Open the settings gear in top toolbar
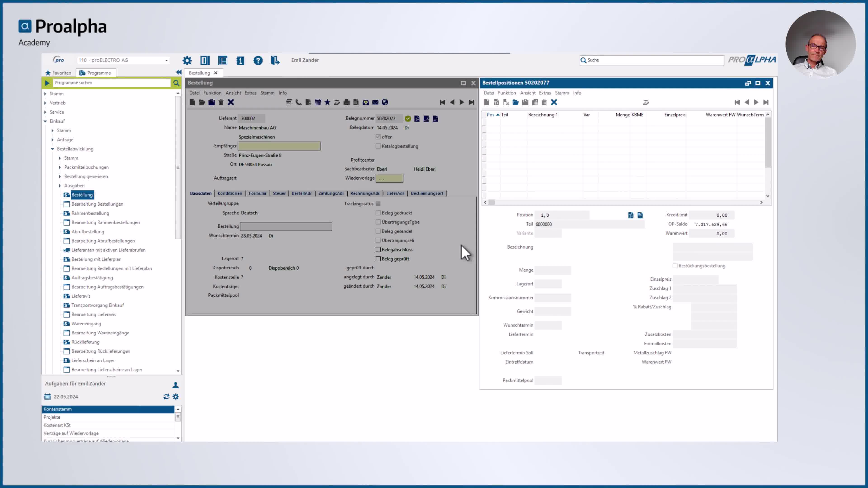The width and height of the screenshot is (868, 488). point(187,60)
